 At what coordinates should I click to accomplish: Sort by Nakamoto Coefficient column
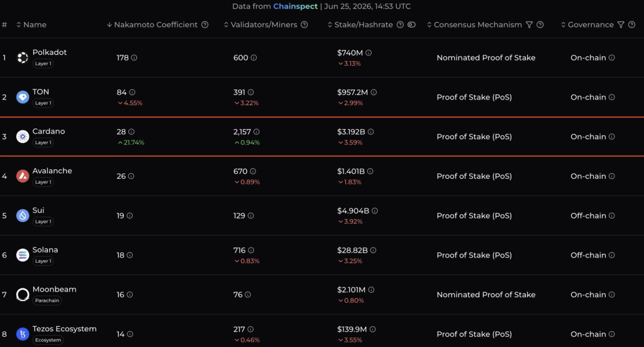point(152,25)
